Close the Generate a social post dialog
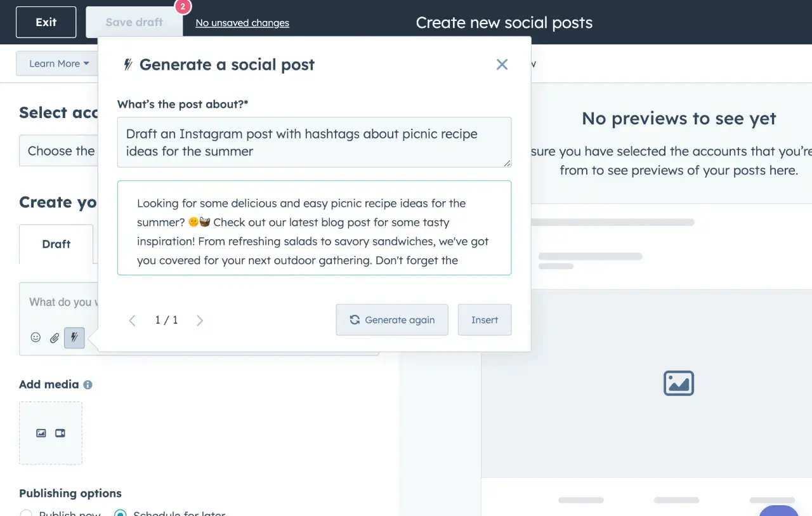 click(x=502, y=64)
